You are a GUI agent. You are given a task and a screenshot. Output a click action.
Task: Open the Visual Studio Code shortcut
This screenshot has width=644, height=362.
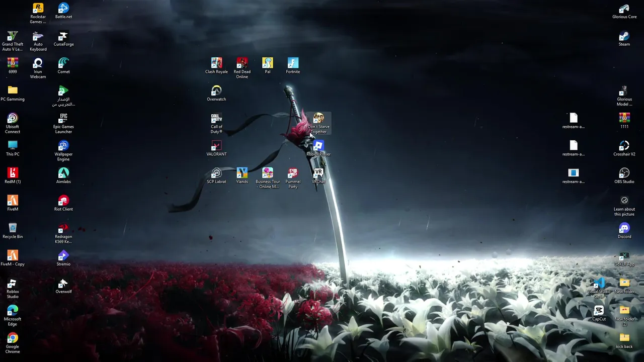click(x=599, y=288)
